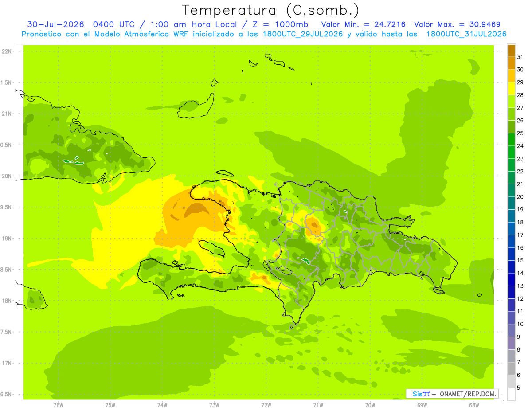This screenshot has height=411, width=532.
Task: Click the longitude axis label "69W"
Action: click(x=422, y=405)
